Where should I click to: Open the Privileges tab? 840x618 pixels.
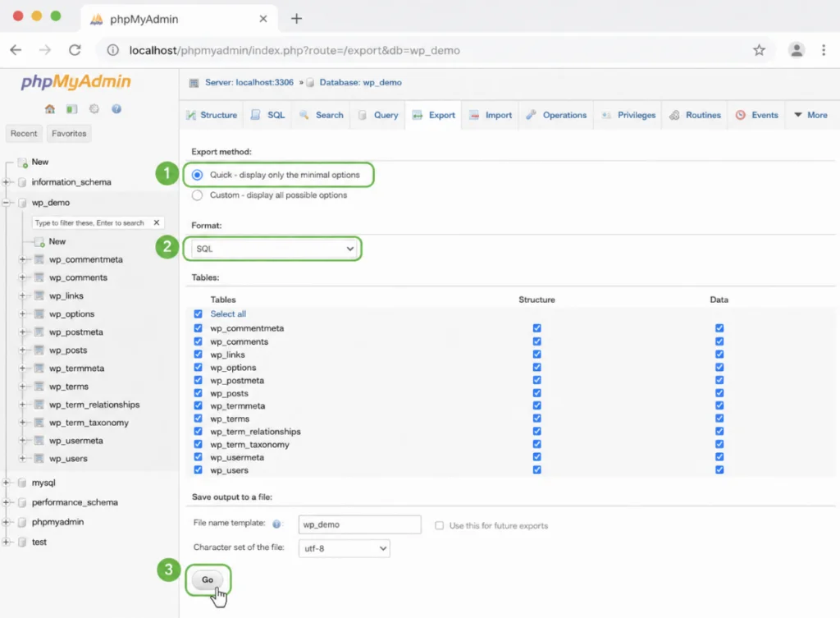pos(628,115)
